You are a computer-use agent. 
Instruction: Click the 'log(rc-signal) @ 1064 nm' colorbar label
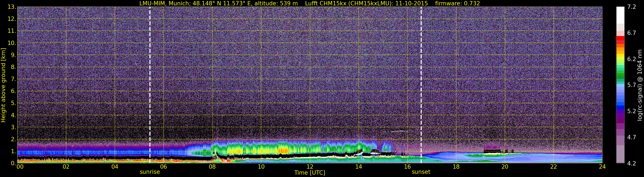point(640,85)
